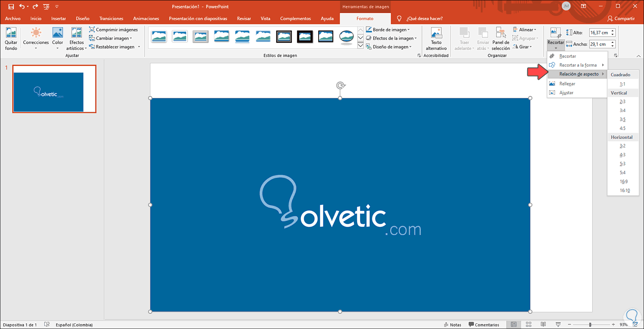Switch to the Animaciones tab
Viewport: 644px width, 329px height.
(x=146, y=18)
